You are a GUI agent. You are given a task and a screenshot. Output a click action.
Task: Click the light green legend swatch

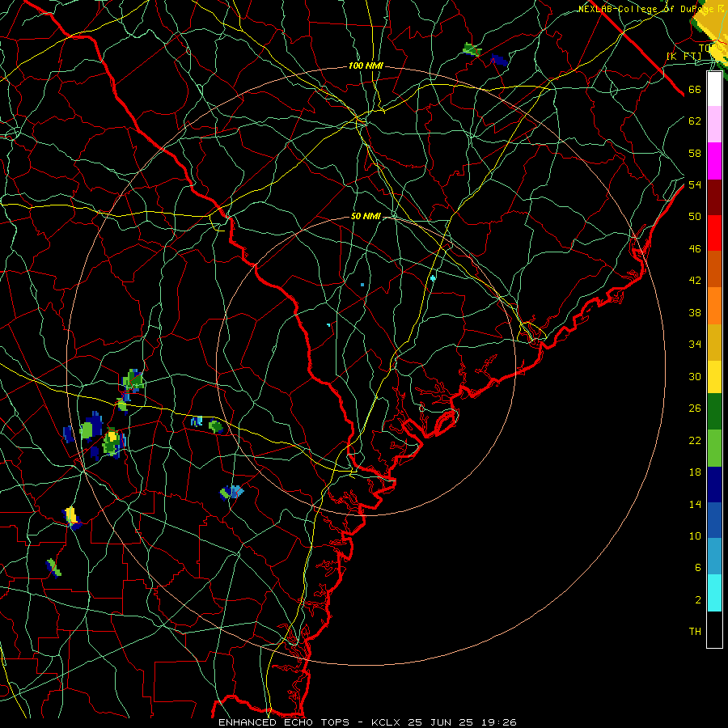click(x=714, y=448)
